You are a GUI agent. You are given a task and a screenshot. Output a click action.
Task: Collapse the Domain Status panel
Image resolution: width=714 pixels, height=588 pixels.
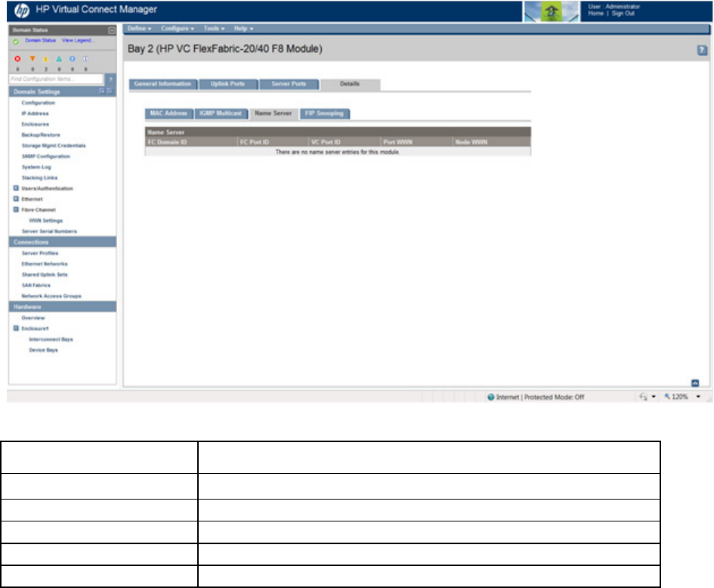point(111,30)
